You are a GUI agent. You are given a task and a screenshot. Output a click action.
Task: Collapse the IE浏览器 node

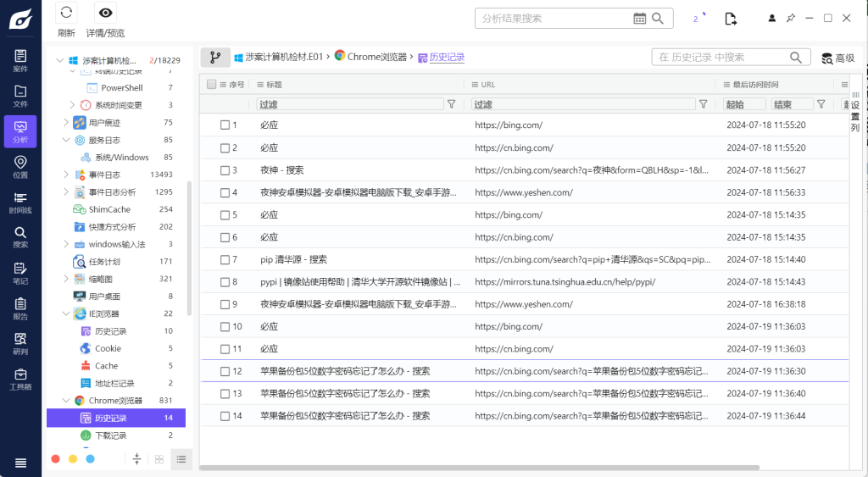coord(66,313)
